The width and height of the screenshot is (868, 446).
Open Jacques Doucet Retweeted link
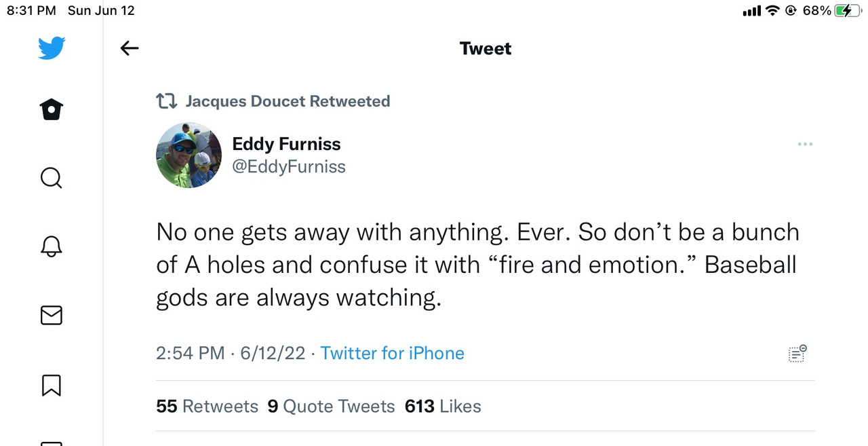(288, 102)
